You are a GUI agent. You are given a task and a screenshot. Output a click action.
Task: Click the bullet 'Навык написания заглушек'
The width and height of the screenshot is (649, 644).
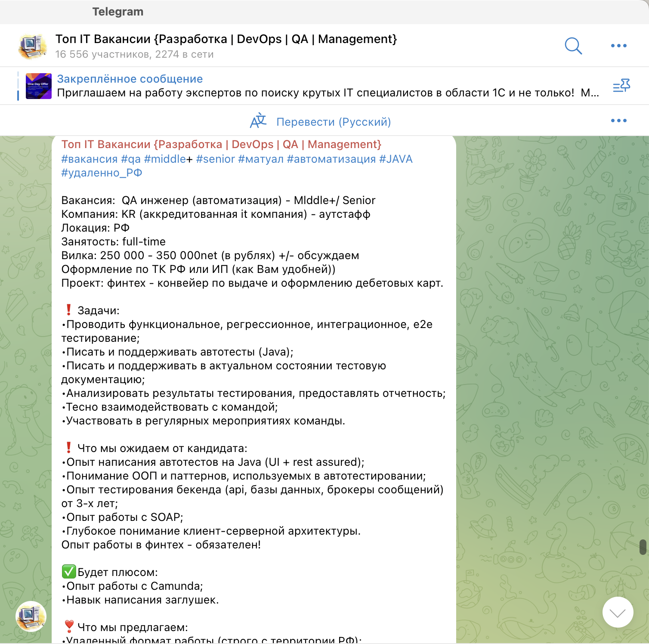(x=140, y=600)
